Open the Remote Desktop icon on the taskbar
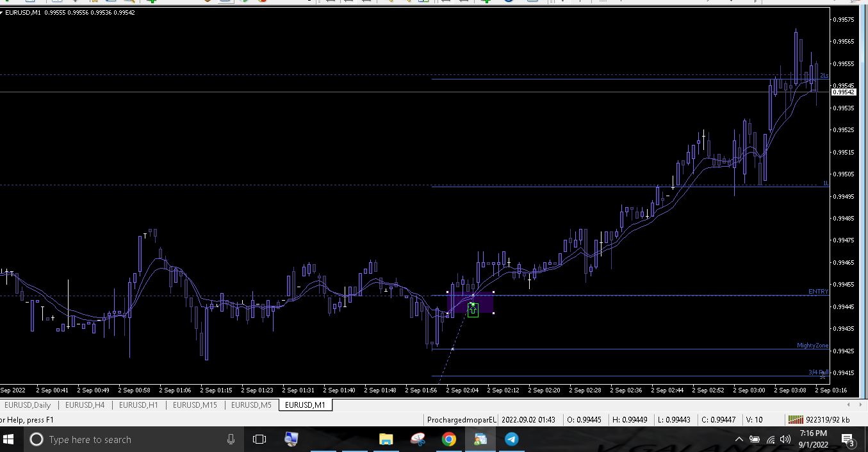868x452 pixels. coord(291,439)
